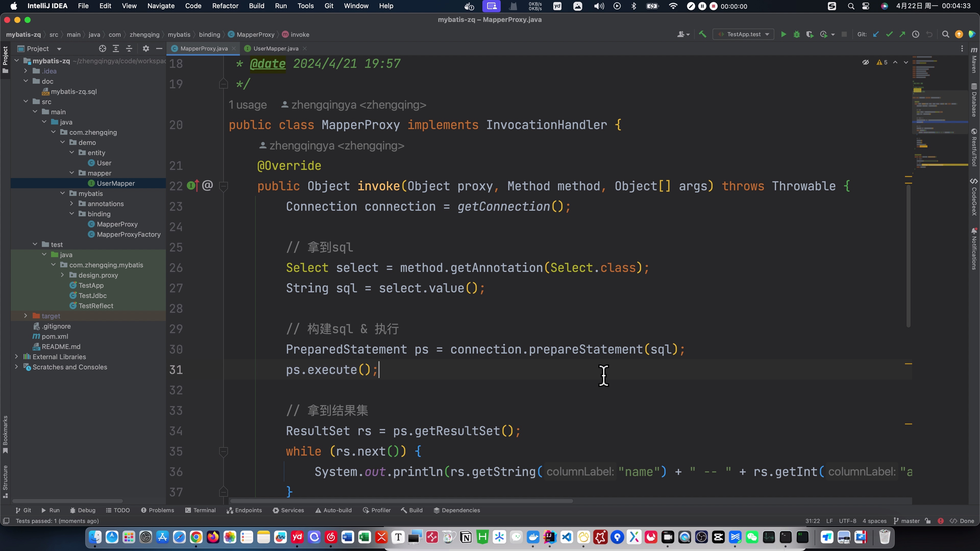The height and width of the screenshot is (551, 980).
Task: Click the editor horizontal scrollbar
Action: [401, 501]
